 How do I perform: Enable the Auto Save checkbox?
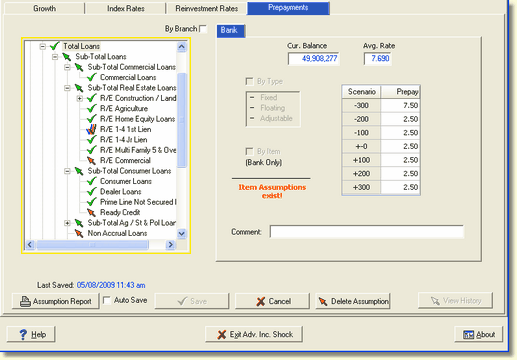click(107, 300)
